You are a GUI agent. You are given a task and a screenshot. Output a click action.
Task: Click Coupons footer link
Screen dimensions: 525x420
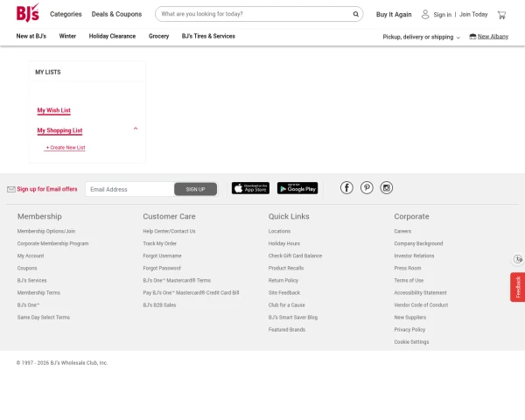click(27, 269)
